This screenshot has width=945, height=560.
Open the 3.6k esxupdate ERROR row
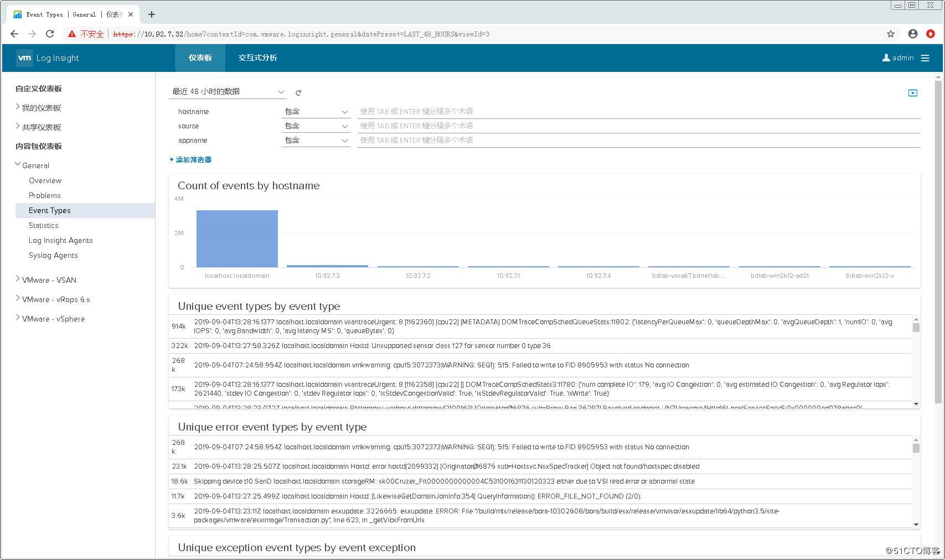540,515
